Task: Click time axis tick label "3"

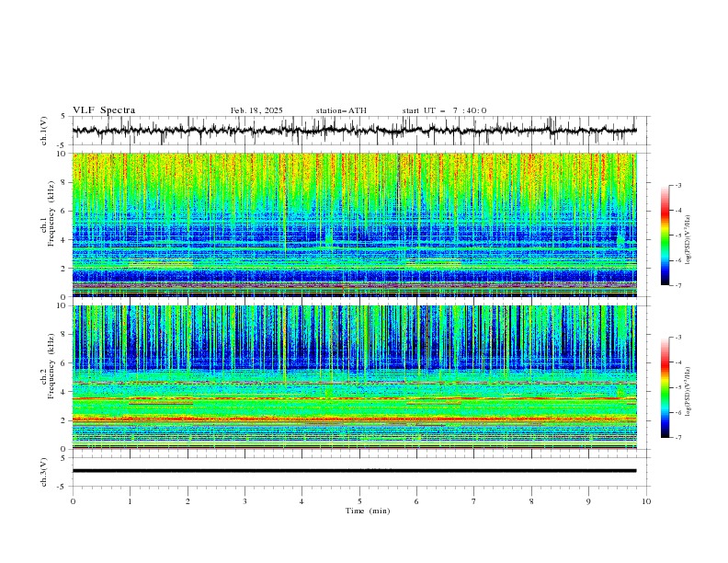Action: (245, 501)
